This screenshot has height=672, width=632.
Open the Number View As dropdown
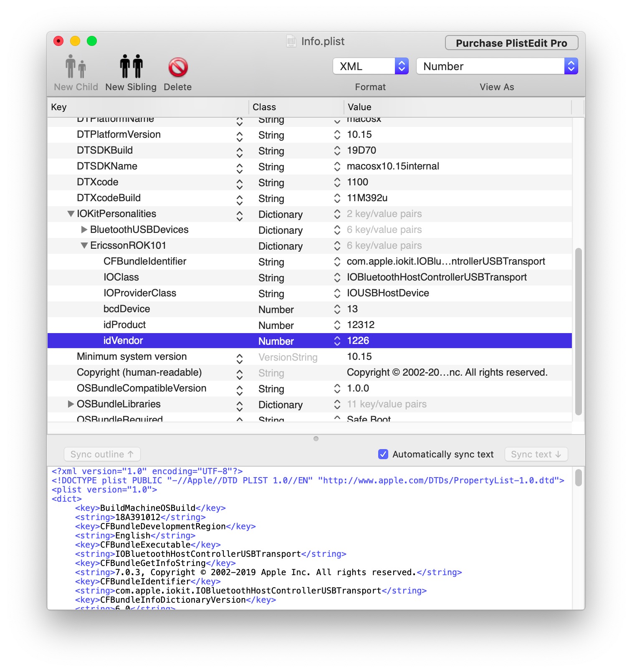(x=496, y=66)
